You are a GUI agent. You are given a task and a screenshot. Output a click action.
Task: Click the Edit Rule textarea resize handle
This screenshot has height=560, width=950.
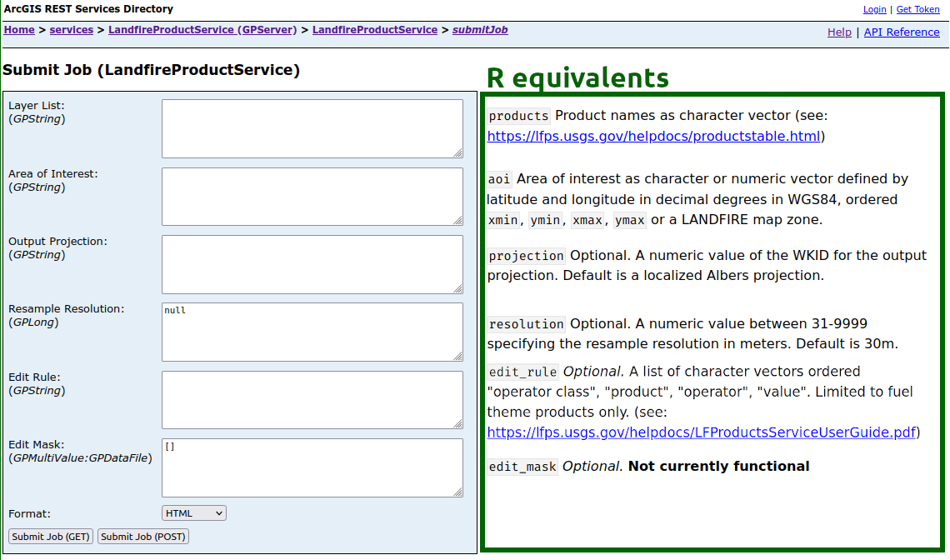(458, 424)
